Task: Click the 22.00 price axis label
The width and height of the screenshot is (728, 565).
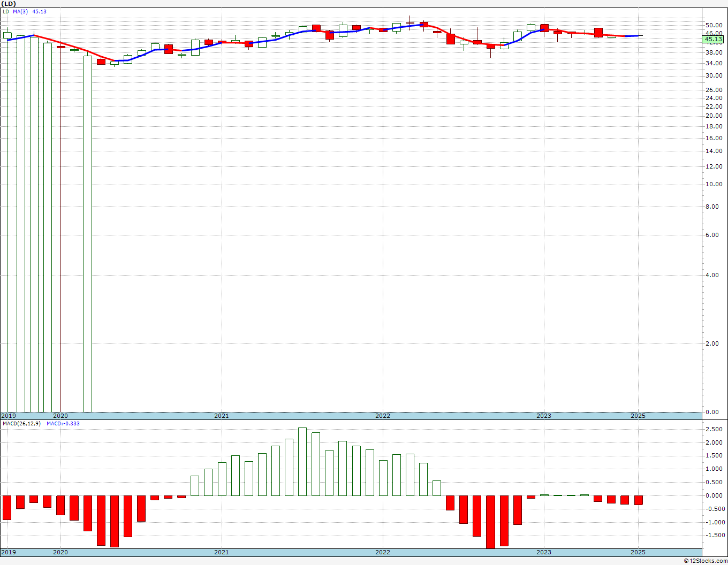Action: (714, 106)
